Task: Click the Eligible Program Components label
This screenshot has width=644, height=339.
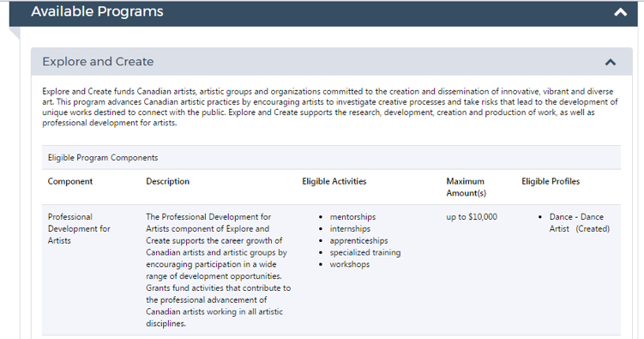Action: click(103, 158)
